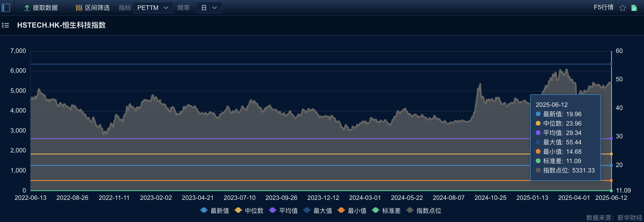The width and height of the screenshot is (644, 222).
Task: Click the green upload icon for 提取数据
Action: click(x=27, y=8)
